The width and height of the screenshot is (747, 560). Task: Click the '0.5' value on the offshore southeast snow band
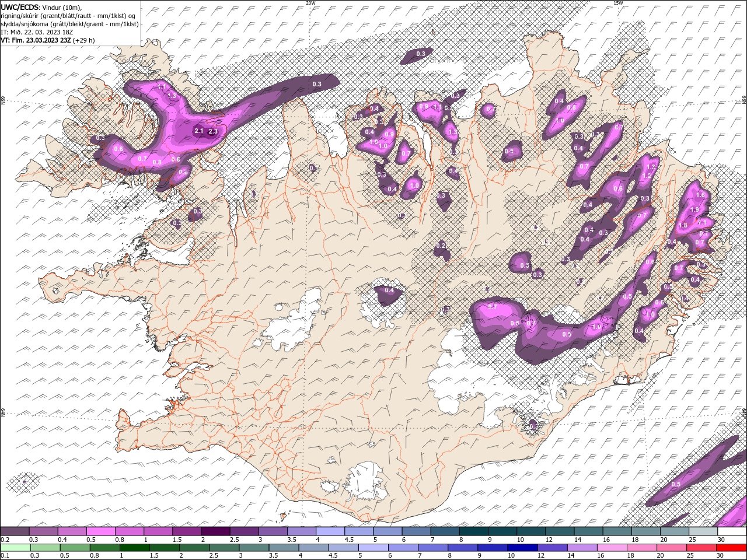tap(676, 484)
